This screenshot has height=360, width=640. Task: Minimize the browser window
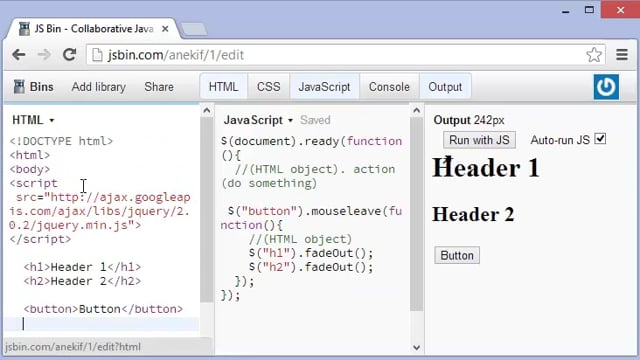565,10
